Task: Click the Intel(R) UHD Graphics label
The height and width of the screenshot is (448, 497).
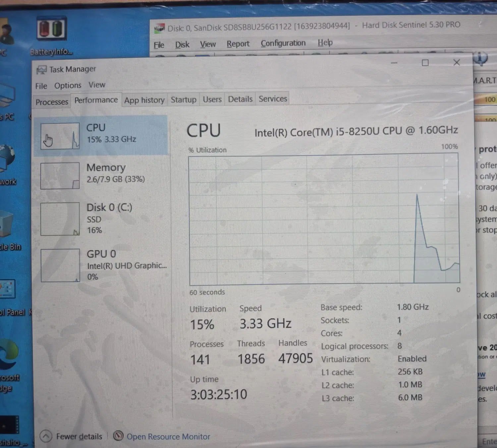Action: tap(127, 266)
